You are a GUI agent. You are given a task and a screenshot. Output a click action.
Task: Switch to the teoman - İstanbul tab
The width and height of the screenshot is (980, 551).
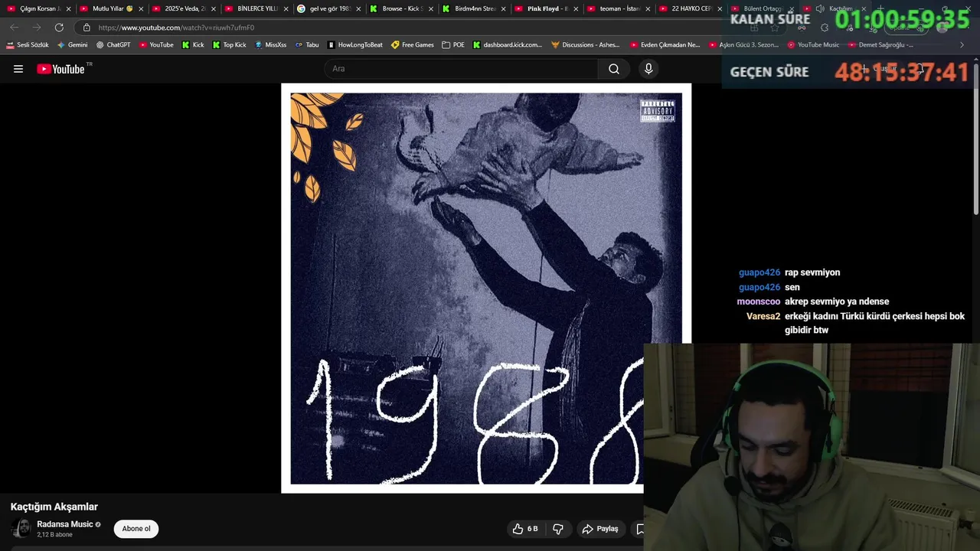tap(620, 8)
